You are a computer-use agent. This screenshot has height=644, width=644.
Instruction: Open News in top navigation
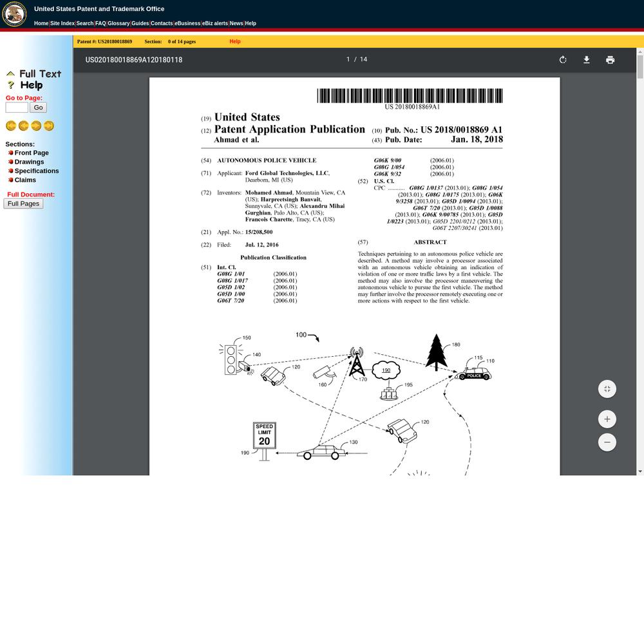coord(236,23)
